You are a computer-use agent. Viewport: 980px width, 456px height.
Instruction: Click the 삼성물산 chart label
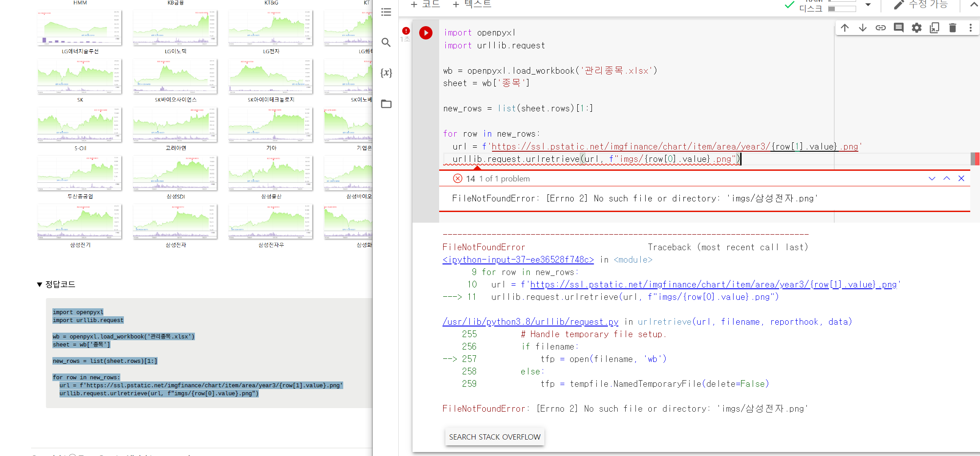coord(271,197)
